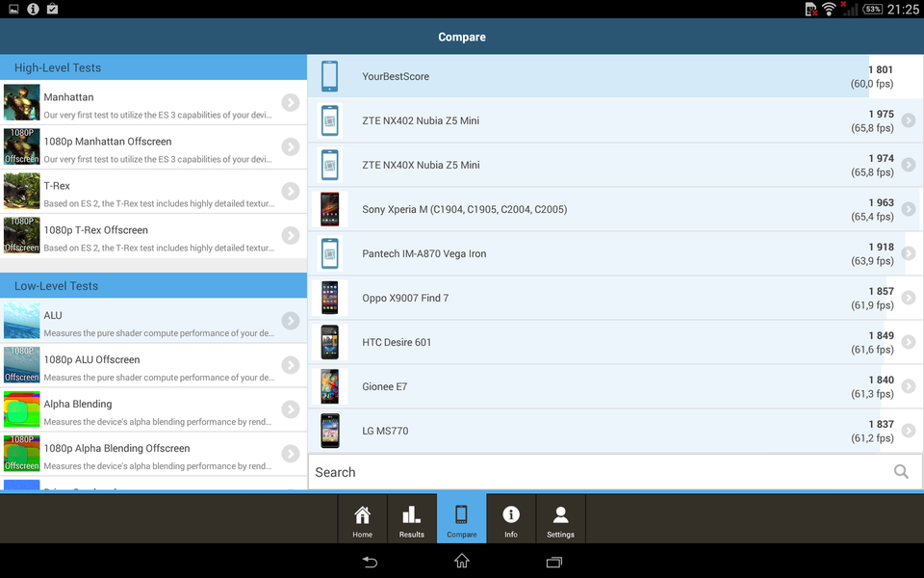The width and height of the screenshot is (924, 578).
Task: Expand the T-Rex test arrow
Action: (x=291, y=192)
